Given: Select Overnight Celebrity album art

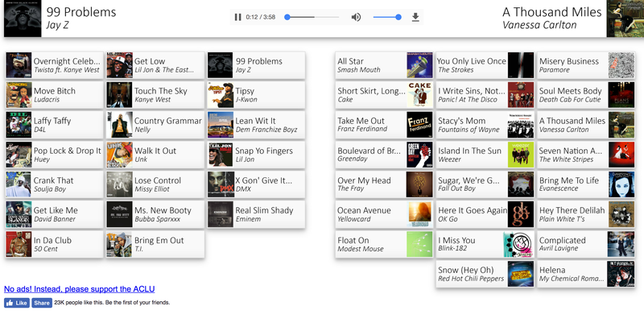Looking at the screenshot, I should pyautogui.click(x=19, y=65).
